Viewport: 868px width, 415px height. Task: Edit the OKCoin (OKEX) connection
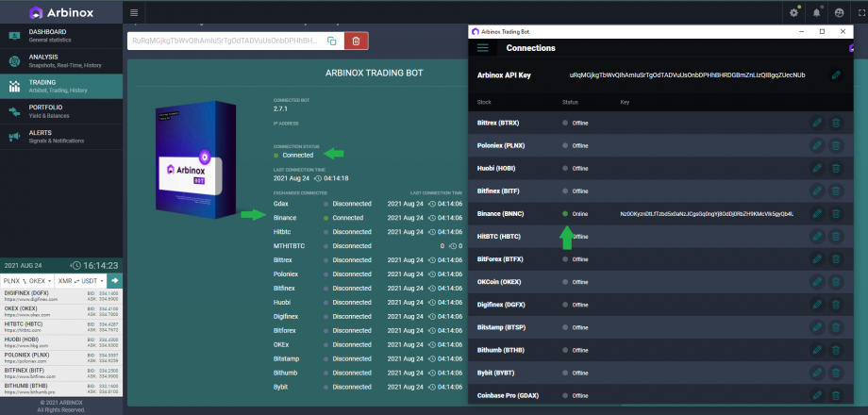[817, 282]
